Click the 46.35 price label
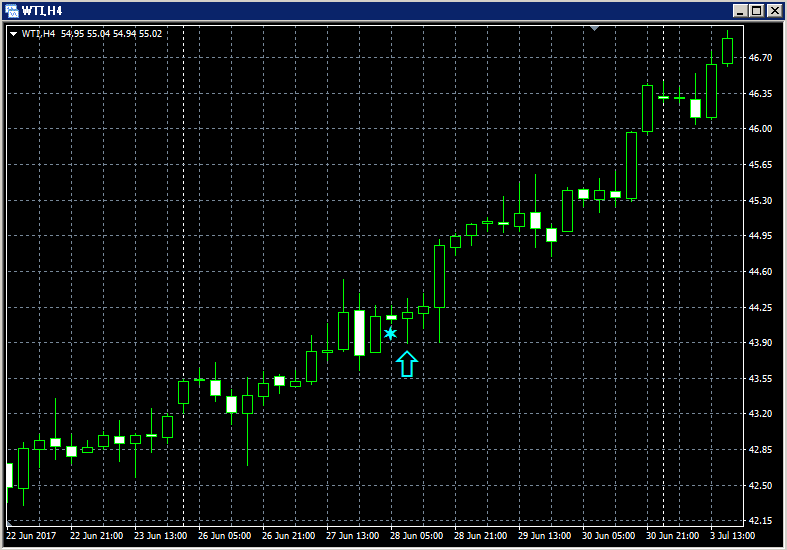The height and width of the screenshot is (550, 787). [x=760, y=93]
